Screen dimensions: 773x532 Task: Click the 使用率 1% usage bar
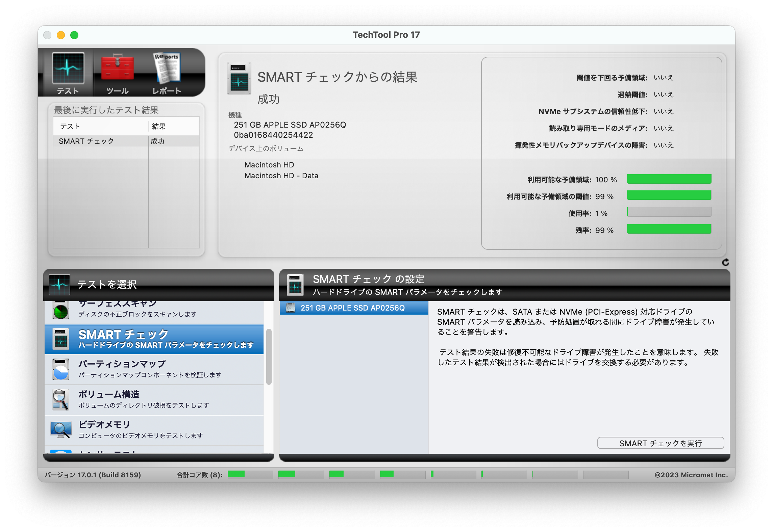point(669,212)
